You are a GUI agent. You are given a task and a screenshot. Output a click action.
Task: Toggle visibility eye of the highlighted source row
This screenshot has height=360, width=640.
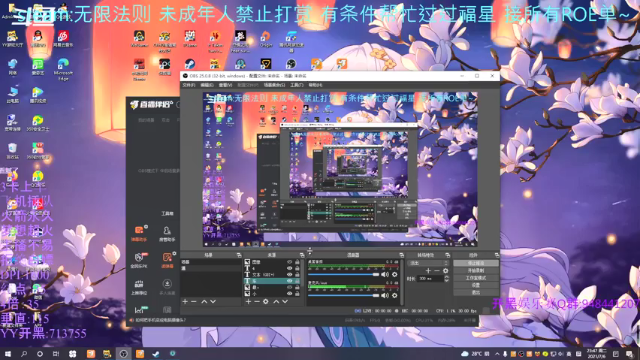pos(289,281)
